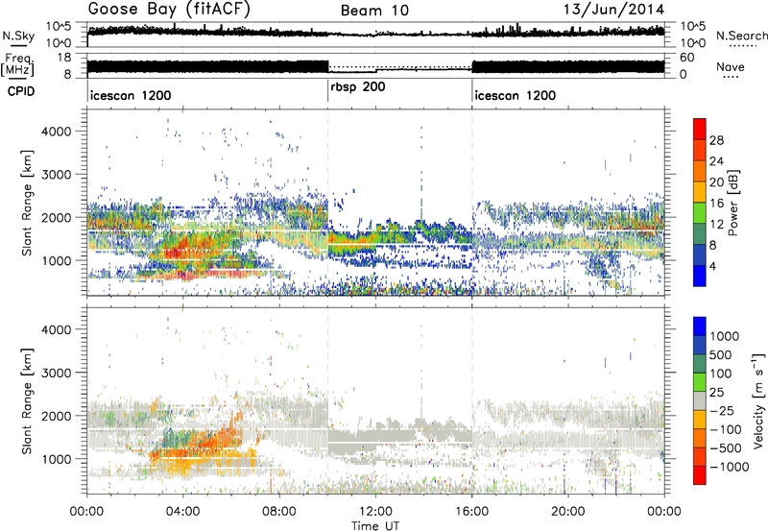Pick the red bottom segment of Velocity colorbar

(700, 475)
